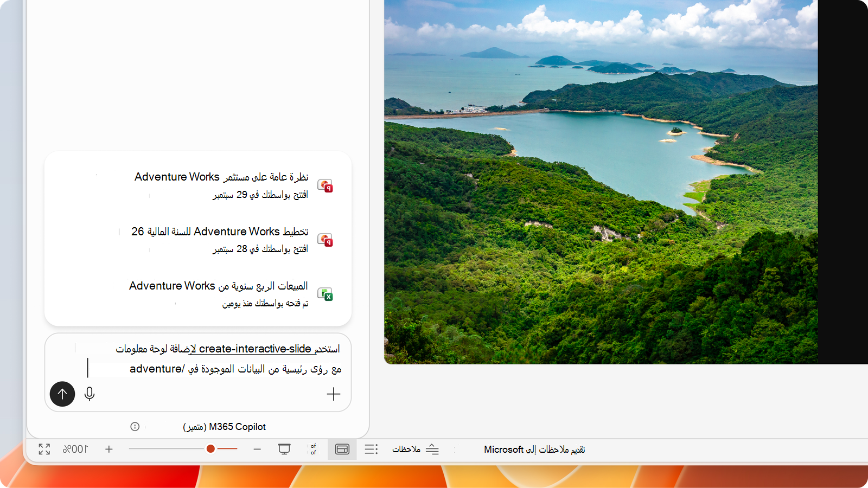The width and height of the screenshot is (868, 488).
Task: Open تقديم ملاحظات إلى Microsoft feedback
Action: pos(534,450)
